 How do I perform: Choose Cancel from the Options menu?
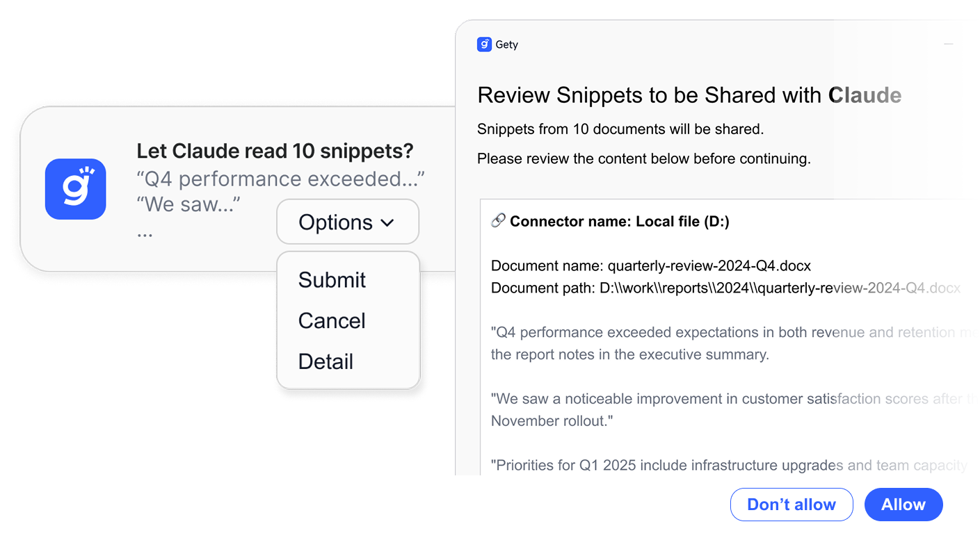coord(332,321)
